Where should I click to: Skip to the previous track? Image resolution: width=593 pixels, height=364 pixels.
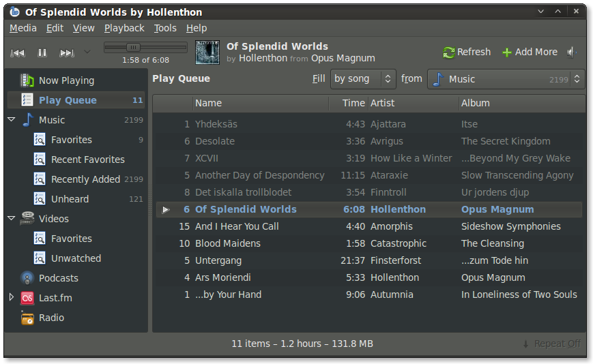pos(17,53)
